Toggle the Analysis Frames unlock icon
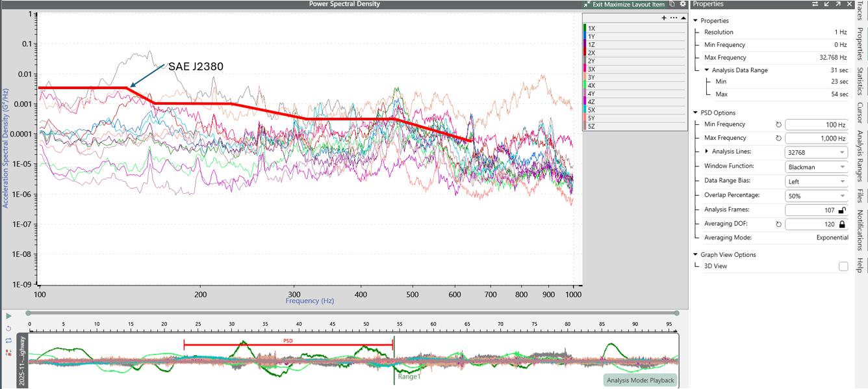Screen dimensions: 868x389 [842, 210]
